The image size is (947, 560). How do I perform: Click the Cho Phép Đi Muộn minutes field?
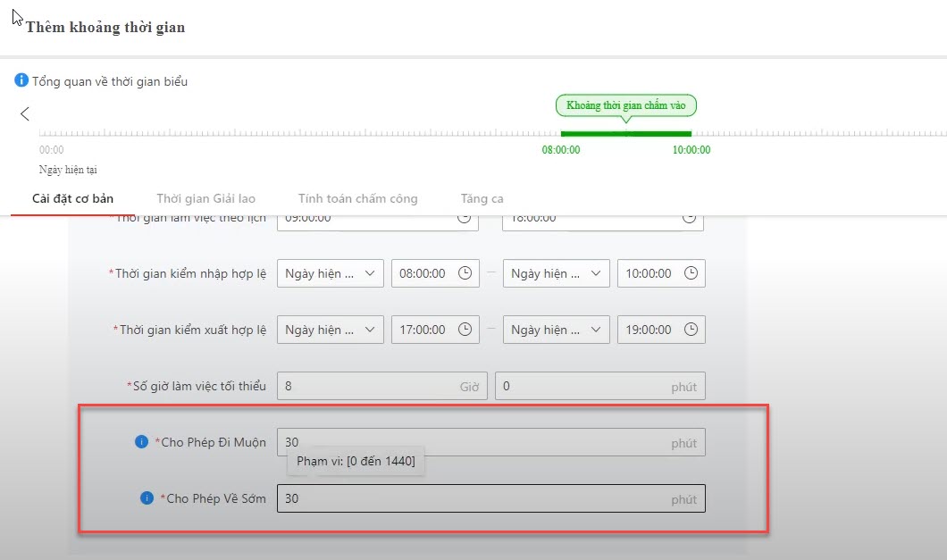473,442
